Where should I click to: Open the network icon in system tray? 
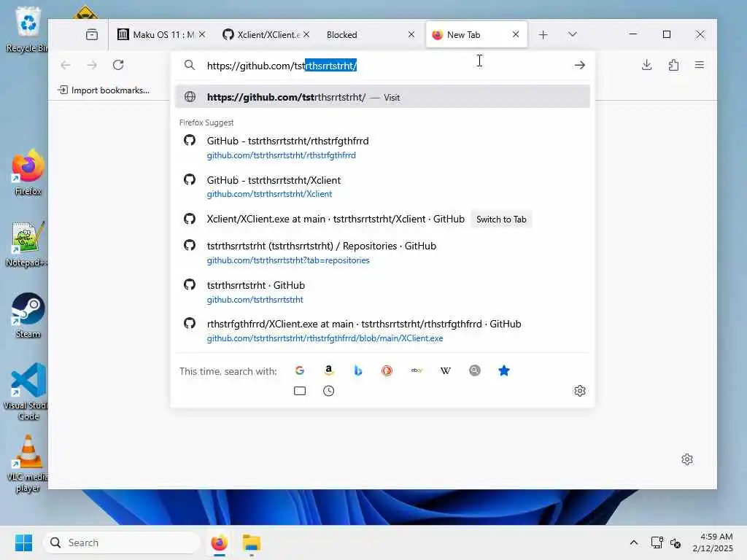pyautogui.click(x=657, y=542)
